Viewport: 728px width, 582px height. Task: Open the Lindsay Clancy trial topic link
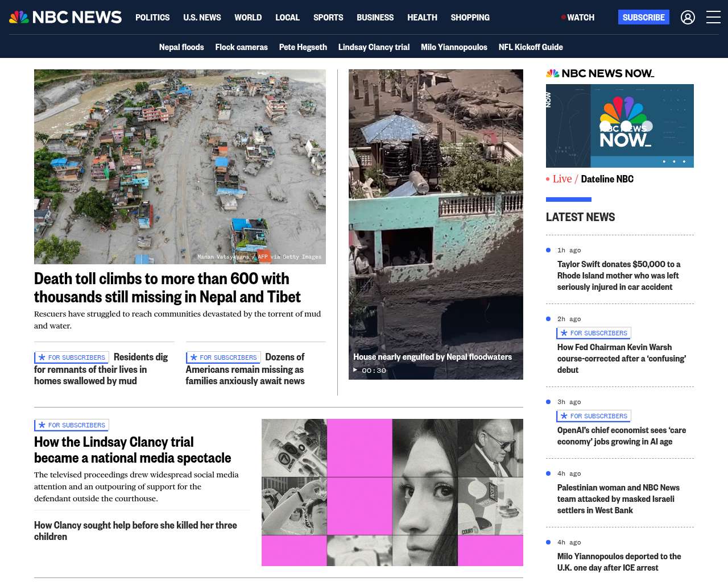[374, 47]
